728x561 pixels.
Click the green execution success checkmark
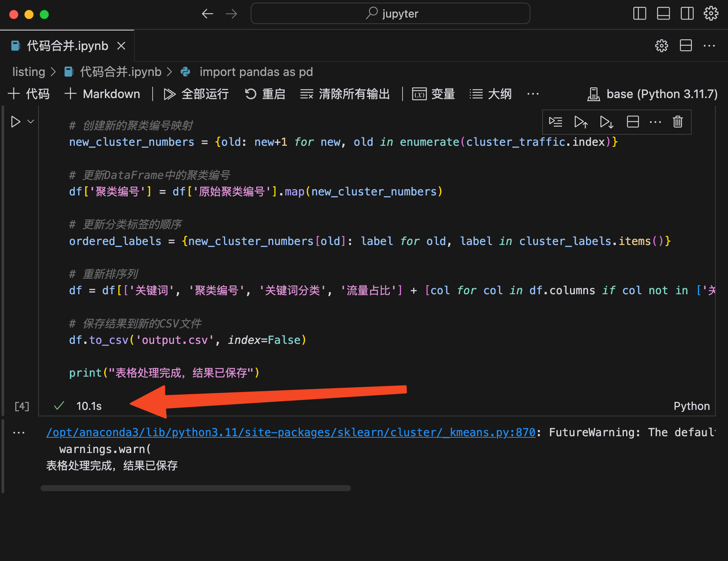point(59,406)
